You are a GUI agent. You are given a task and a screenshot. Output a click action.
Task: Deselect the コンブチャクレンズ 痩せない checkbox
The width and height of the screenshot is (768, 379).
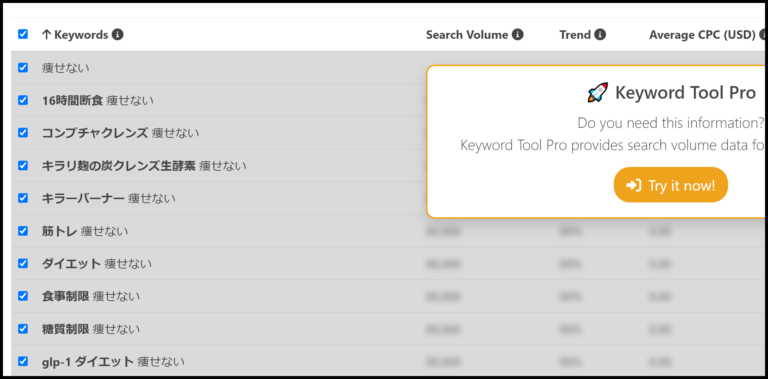23,133
